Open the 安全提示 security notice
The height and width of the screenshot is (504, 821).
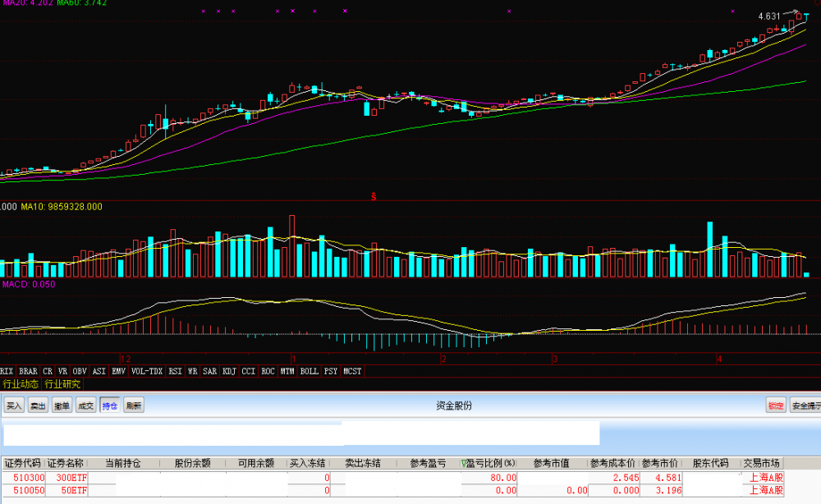(805, 405)
